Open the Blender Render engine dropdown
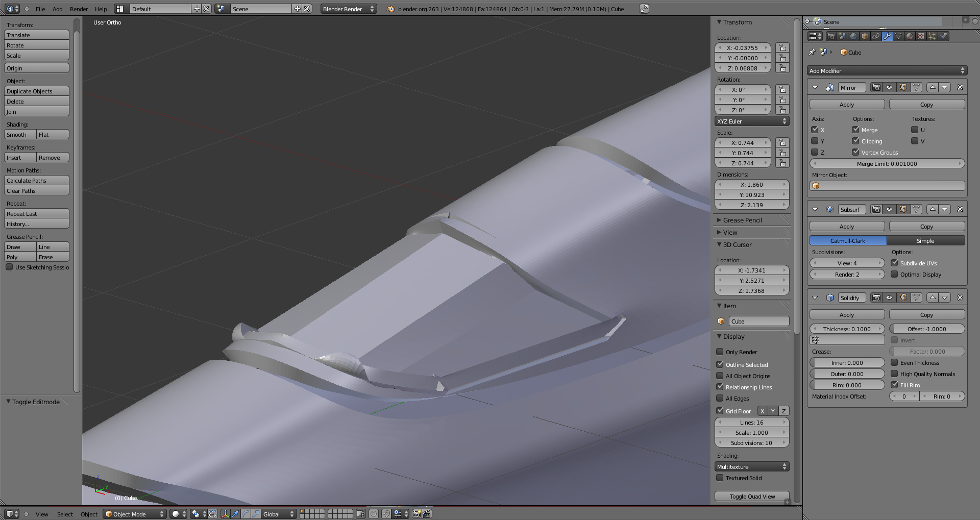Viewport: 980px width, 520px height. (348, 9)
